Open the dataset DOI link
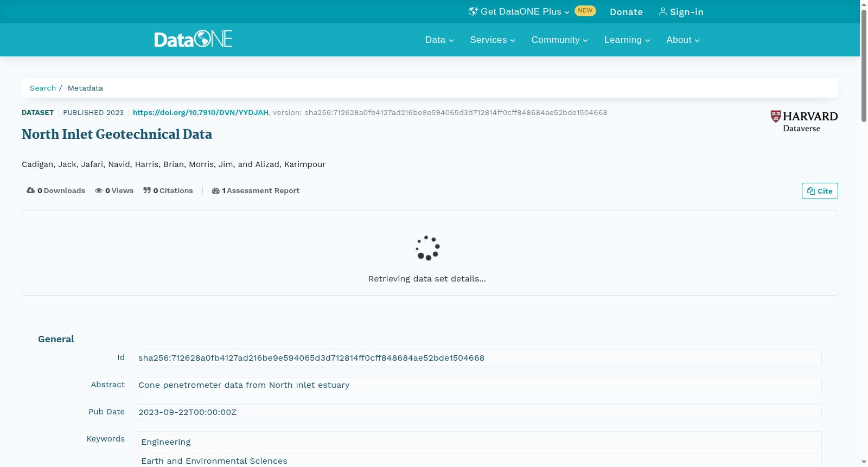 [x=201, y=112]
